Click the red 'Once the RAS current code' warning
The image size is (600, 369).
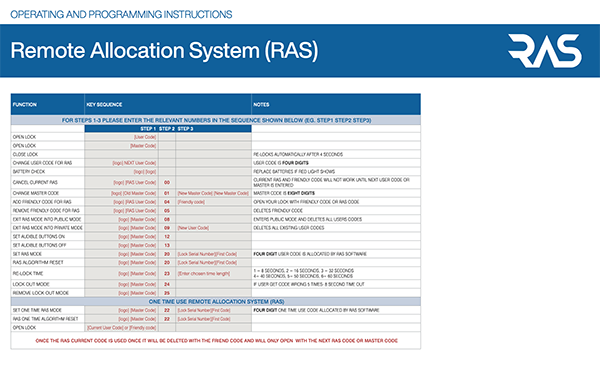pos(217,341)
